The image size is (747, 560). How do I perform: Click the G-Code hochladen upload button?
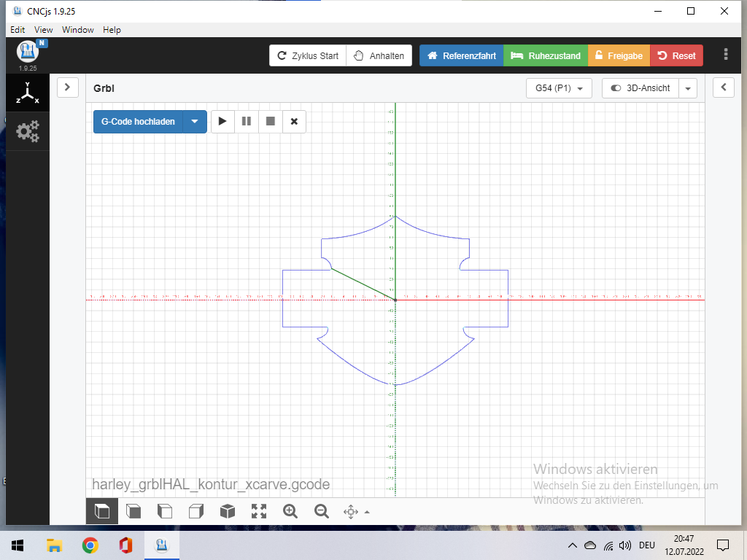point(138,122)
